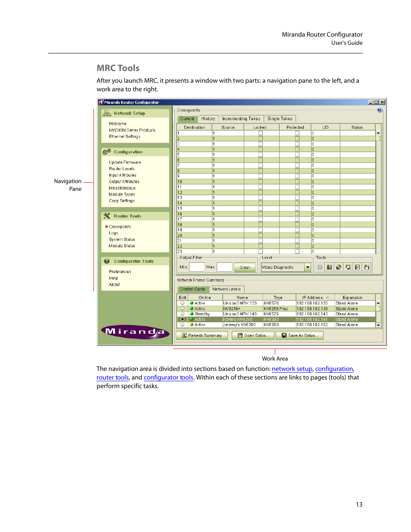Image resolution: width=411 pixels, height=532 pixels.
Task: Toggle the Locked checkbox for destination 5
Action: pyautogui.click(x=261, y=155)
